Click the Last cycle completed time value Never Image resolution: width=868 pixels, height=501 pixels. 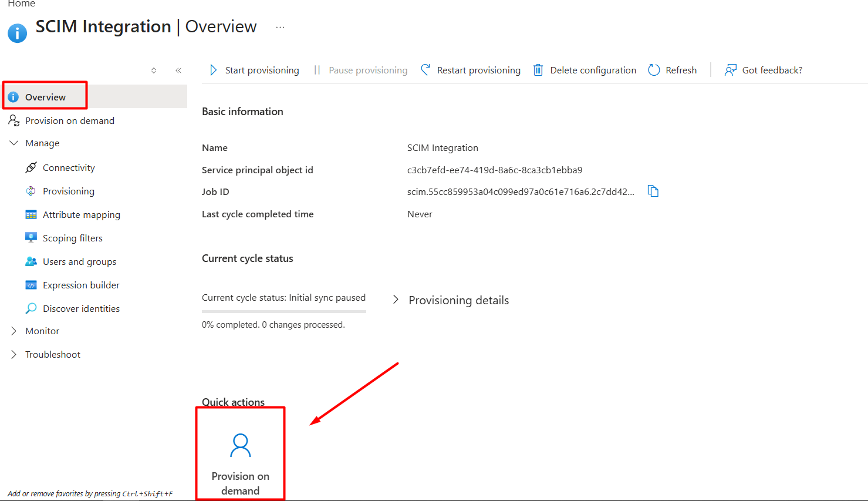point(420,214)
